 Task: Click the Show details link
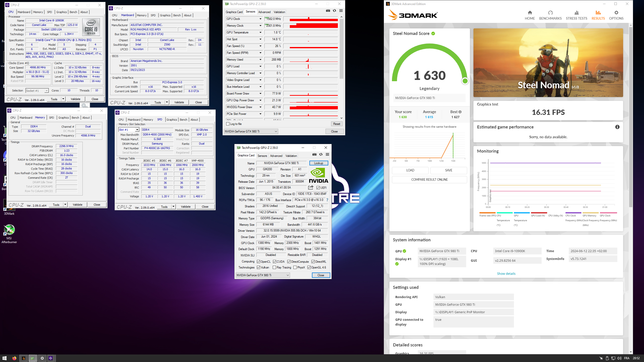506,274
